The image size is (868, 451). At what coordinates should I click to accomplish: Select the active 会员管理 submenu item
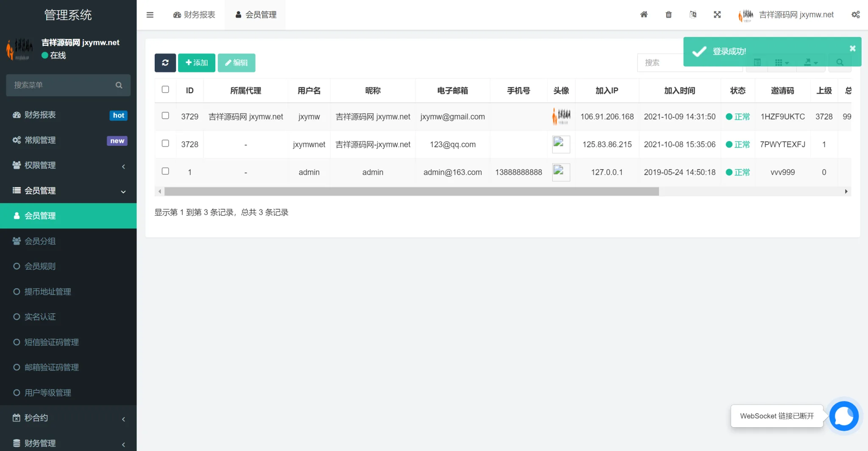tap(68, 216)
